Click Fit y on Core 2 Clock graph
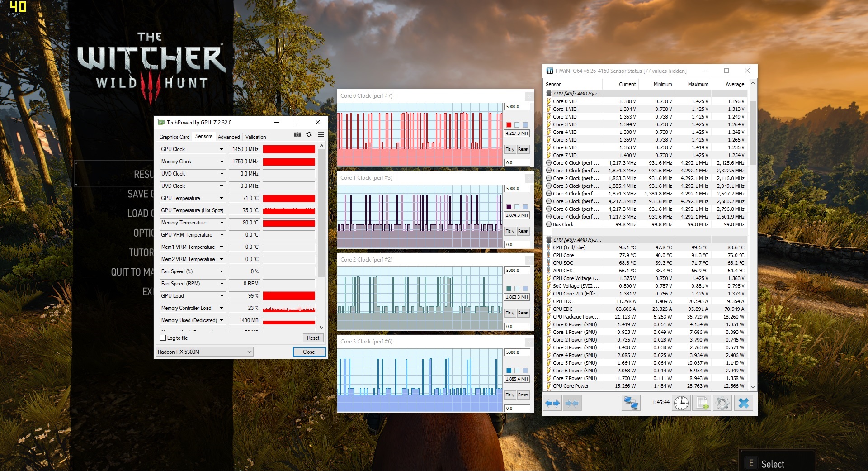 click(x=510, y=313)
